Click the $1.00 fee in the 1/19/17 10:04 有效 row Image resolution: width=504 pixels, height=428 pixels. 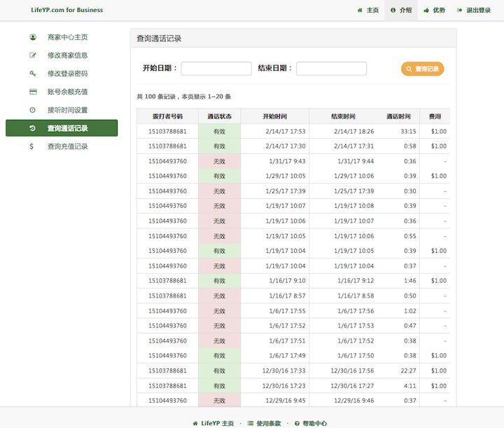click(x=439, y=251)
